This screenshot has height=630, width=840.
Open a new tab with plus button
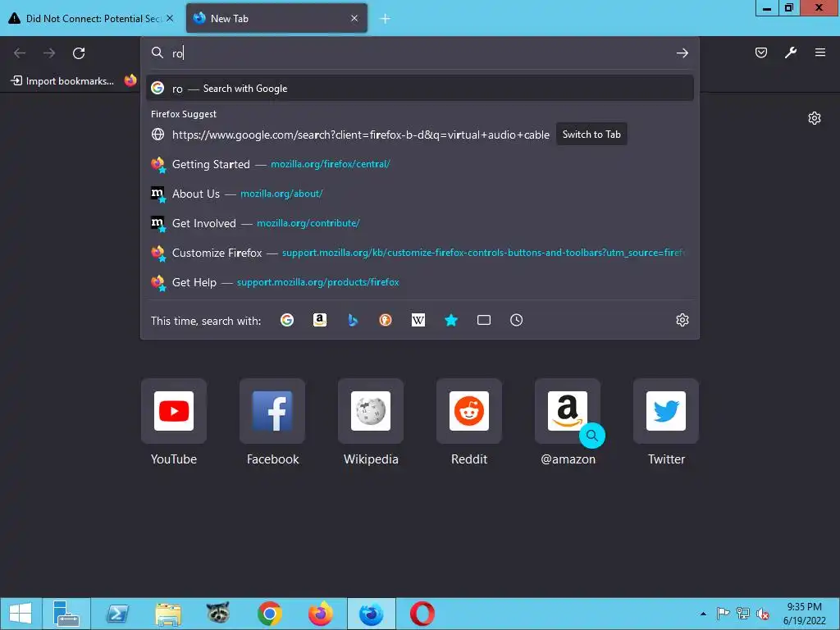[385, 19]
